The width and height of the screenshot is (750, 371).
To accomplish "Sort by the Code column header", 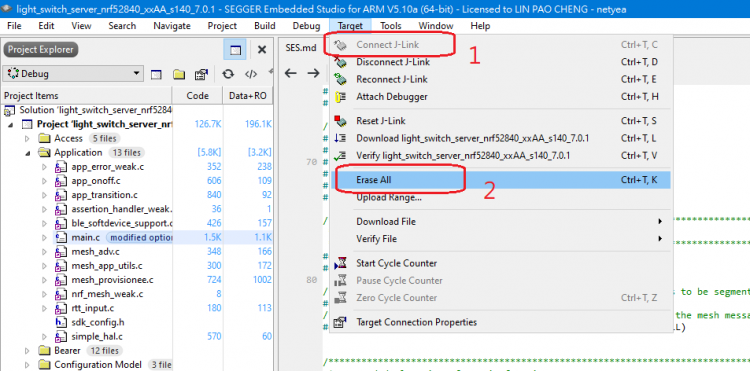I will (198, 96).
